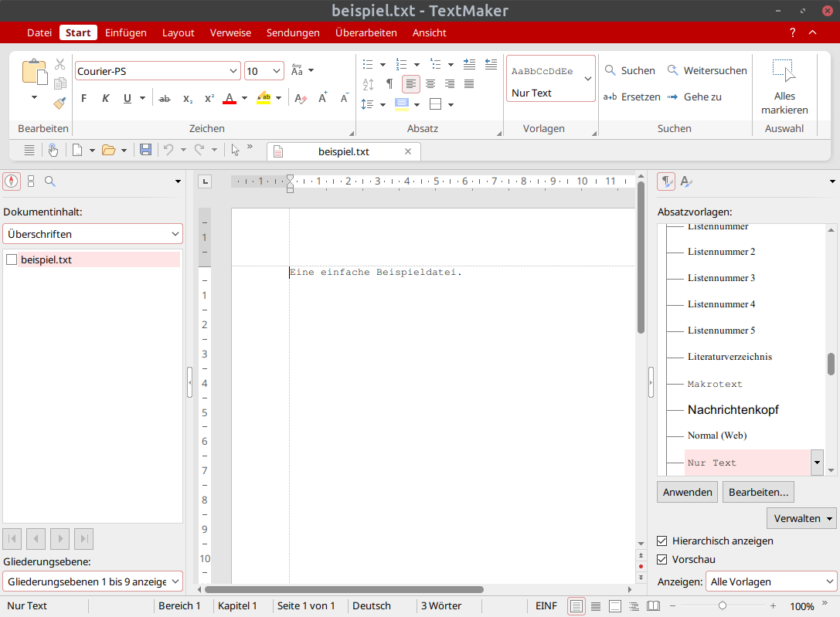Viewport: 840px width, 617px height.
Task: Center-align the paragraph
Action: tap(430, 84)
